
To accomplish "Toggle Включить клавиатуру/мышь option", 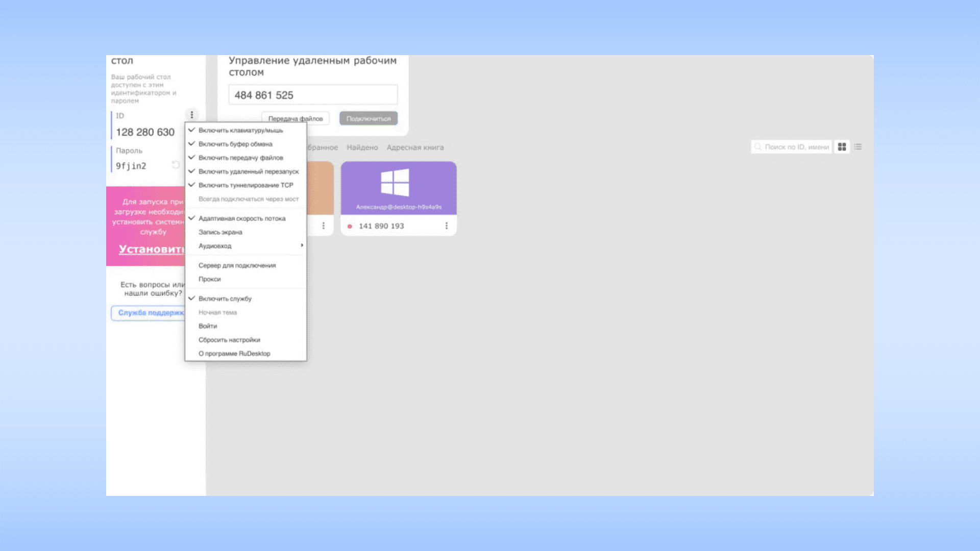I will 240,131.
